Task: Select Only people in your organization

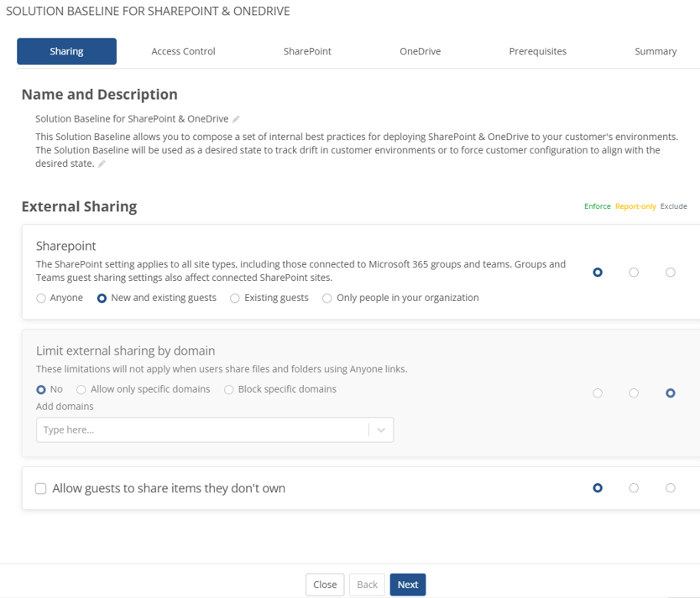Action: (x=327, y=298)
